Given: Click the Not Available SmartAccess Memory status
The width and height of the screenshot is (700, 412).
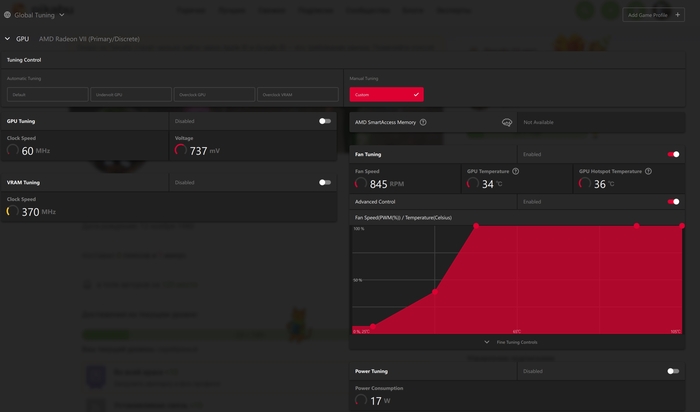Looking at the screenshot, I should (x=538, y=122).
